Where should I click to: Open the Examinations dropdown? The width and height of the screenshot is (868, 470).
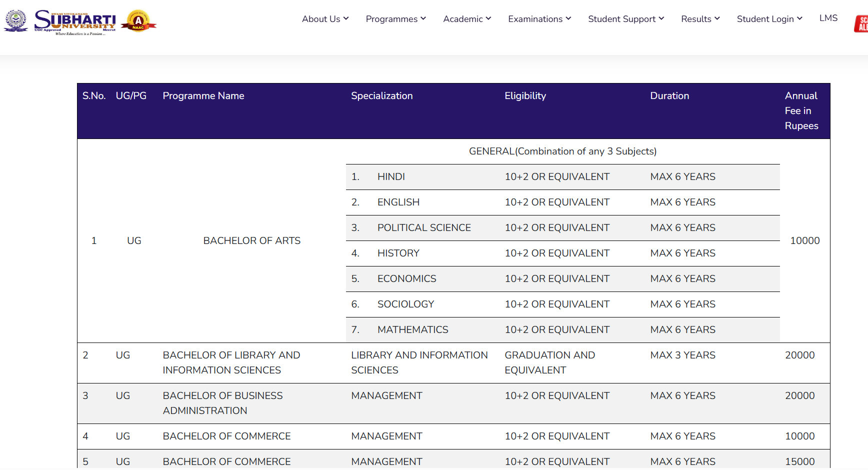coord(539,19)
